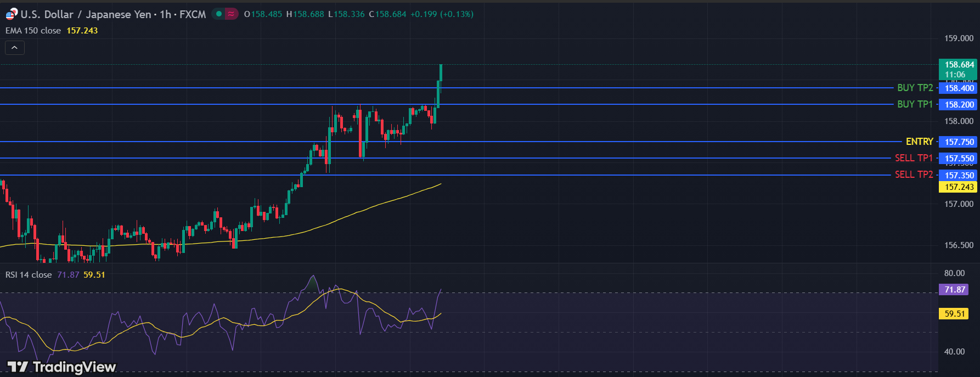Click the 158.400 blue price axis label
The width and height of the screenshot is (980, 377).
(959, 88)
